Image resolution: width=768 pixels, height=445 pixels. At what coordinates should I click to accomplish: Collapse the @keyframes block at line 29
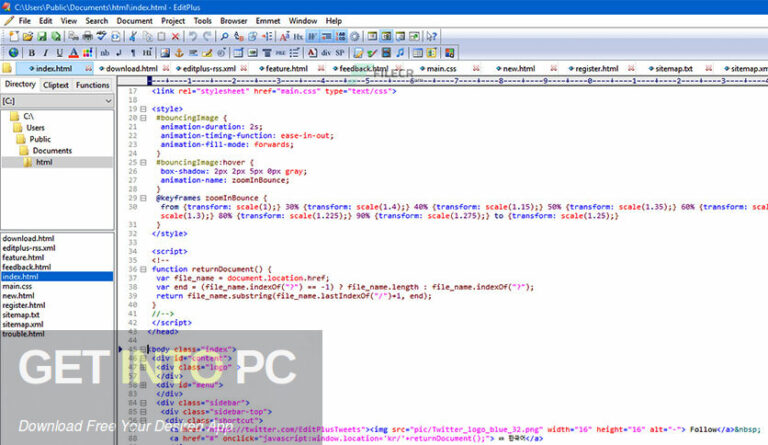(x=143, y=198)
